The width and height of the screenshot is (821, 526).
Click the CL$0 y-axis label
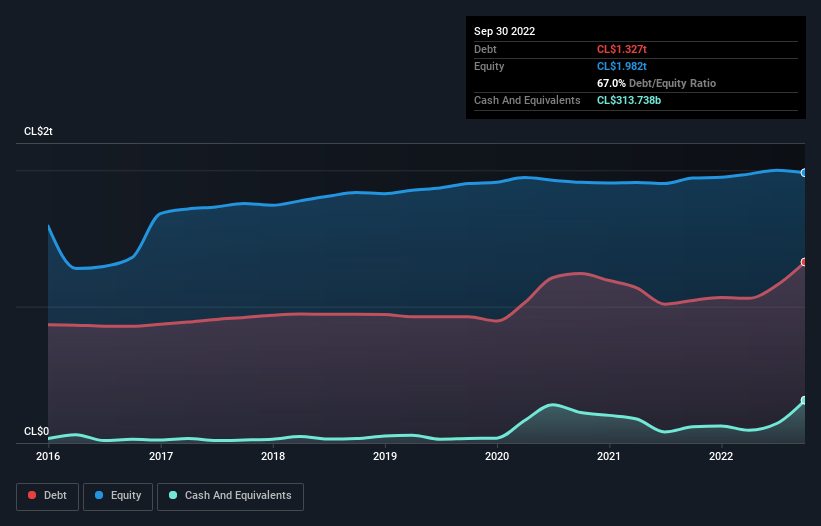coord(36,431)
